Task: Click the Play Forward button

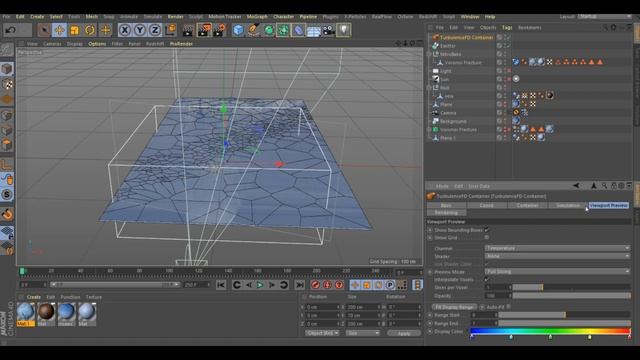Action: (x=260, y=285)
